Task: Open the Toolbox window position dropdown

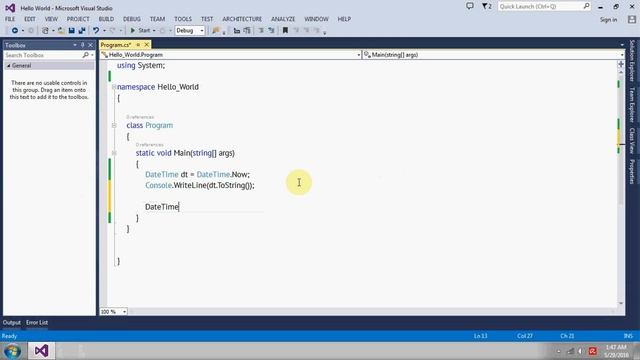Action: click(75, 45)
